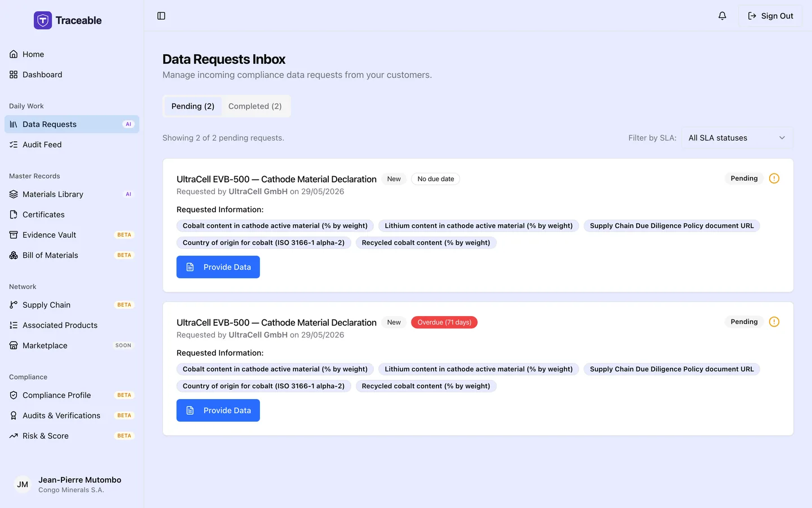Click the Marketplace store icon
This screenshot has width=812, height=508.
14,345
